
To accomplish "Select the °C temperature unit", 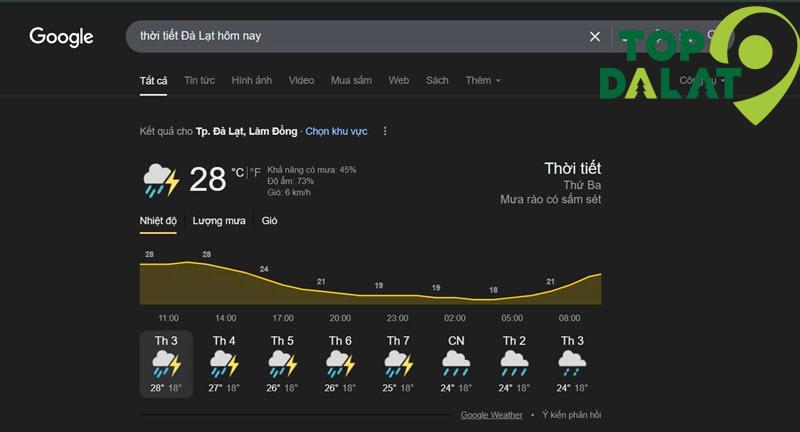I will pos(238,172).
